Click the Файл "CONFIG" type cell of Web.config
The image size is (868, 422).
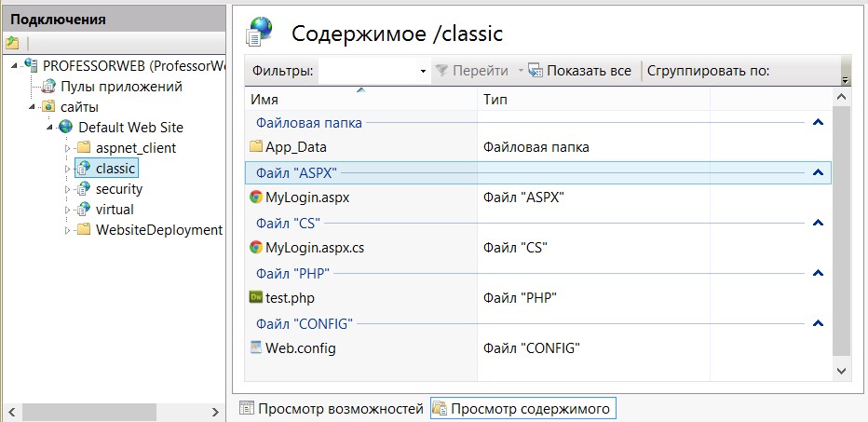(x=532, y=348)
